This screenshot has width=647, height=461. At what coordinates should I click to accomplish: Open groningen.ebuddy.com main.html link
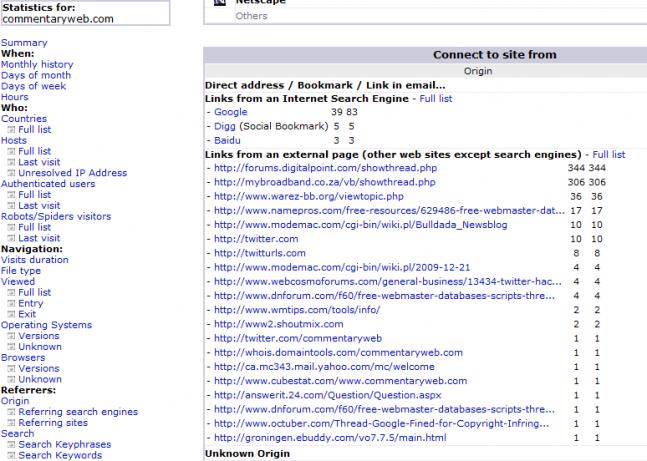coord(330,437)
